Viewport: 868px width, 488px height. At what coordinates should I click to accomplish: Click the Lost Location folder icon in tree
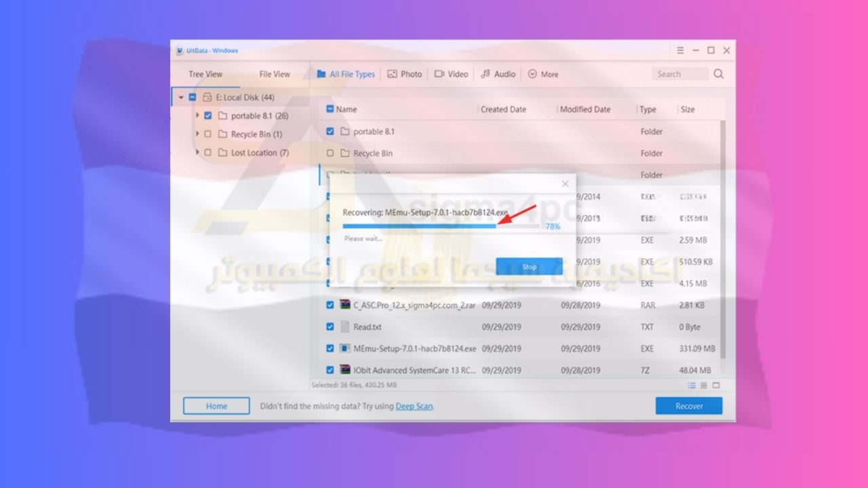(x=222, y=152)
